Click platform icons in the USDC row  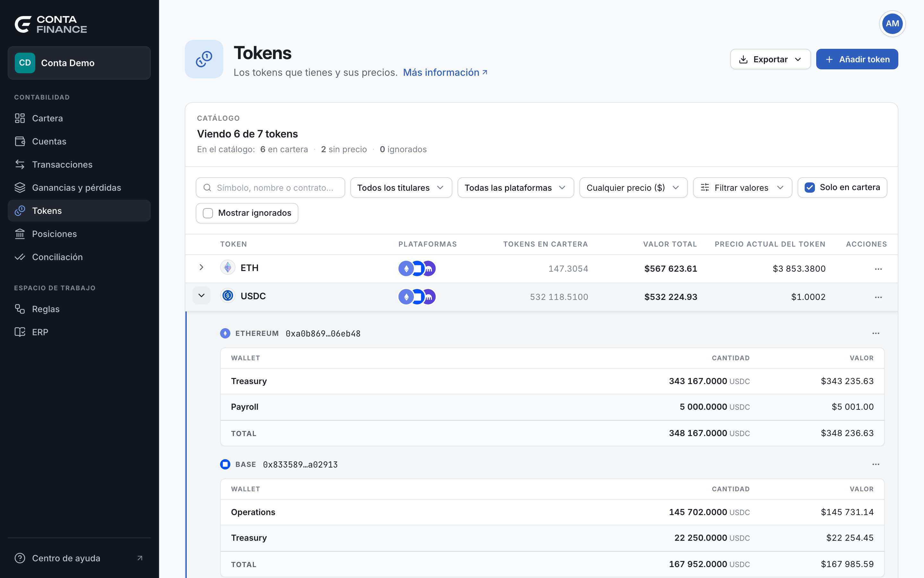coord(417,297)
